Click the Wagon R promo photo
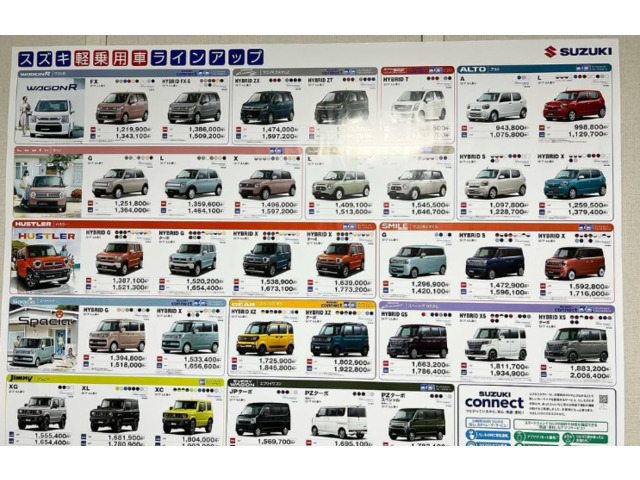This screenshot has height=480, width=640. click(50, 106)
